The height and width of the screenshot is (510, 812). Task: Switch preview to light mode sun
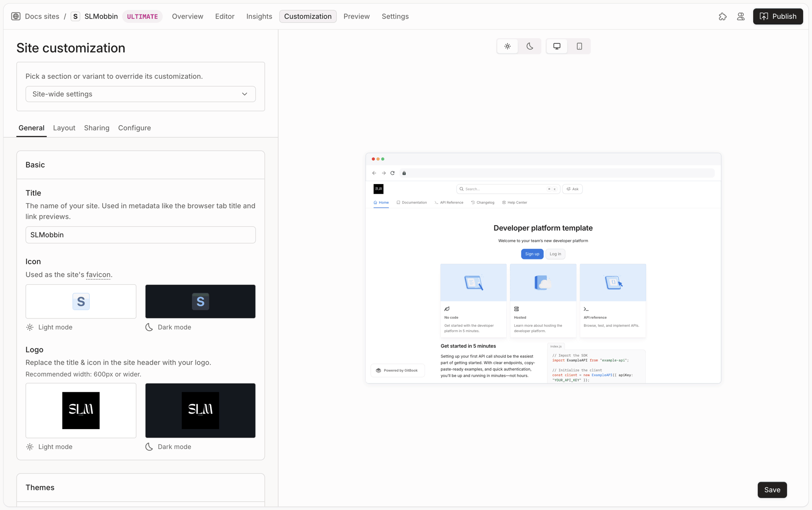[507, 46]
